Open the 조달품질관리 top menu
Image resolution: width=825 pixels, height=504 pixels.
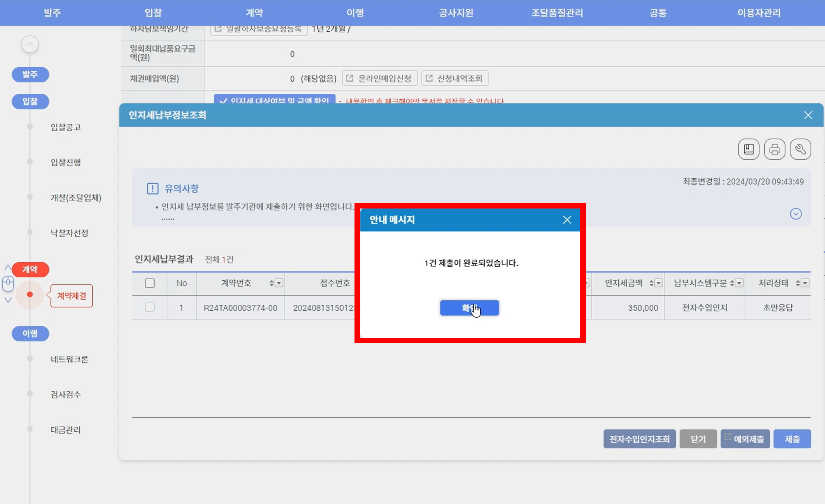[x=557, y=13]
